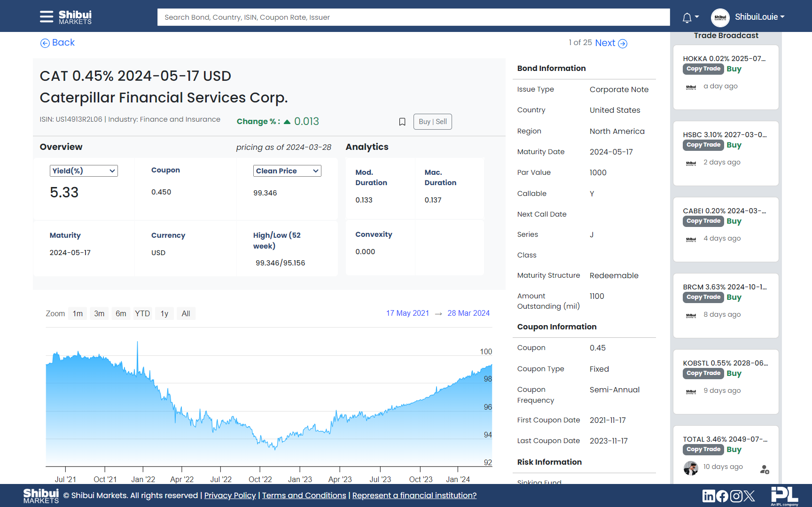The width and height of the screenshot is (812, 507).
Task: Set chart zoom to 1m
Action: pos(78,313)
